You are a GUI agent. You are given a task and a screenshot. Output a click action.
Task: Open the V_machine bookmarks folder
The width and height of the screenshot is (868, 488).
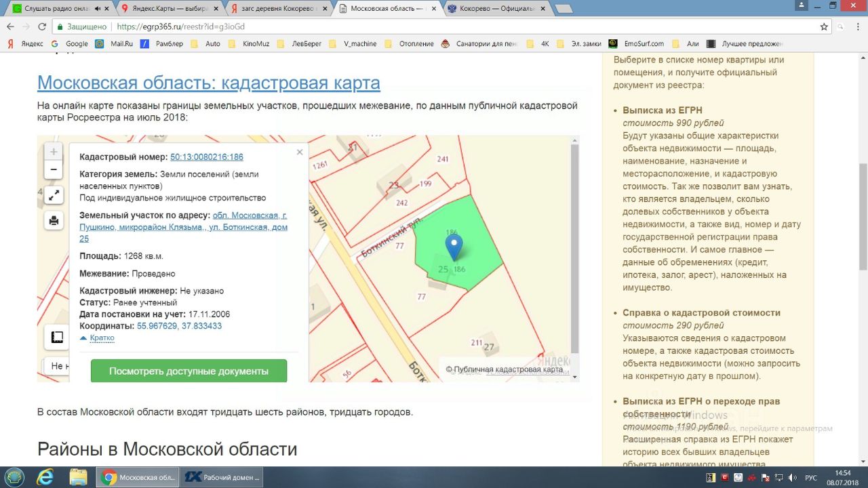point(353,43)
